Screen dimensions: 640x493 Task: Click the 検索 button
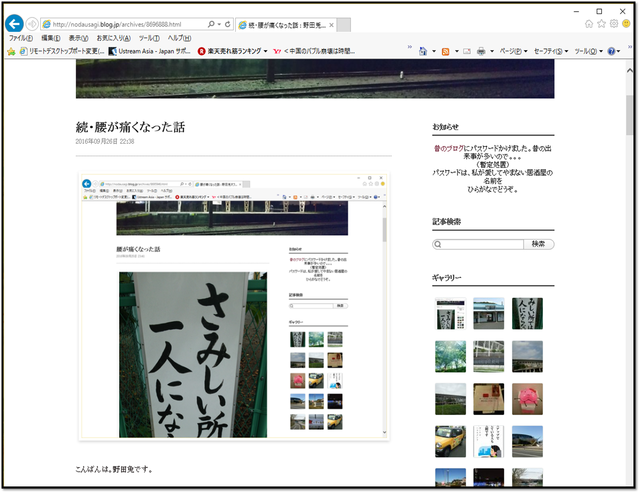[x=539, y=244]
